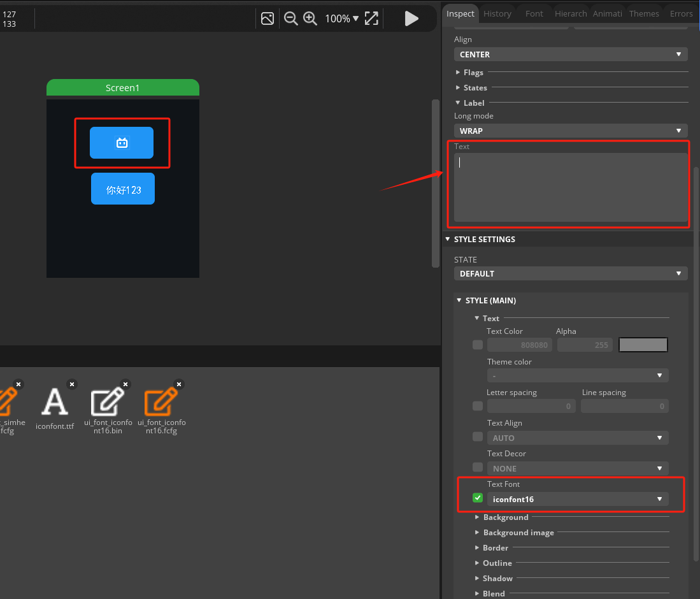Open the Long mode WRAP dropdown

(570, 131)
